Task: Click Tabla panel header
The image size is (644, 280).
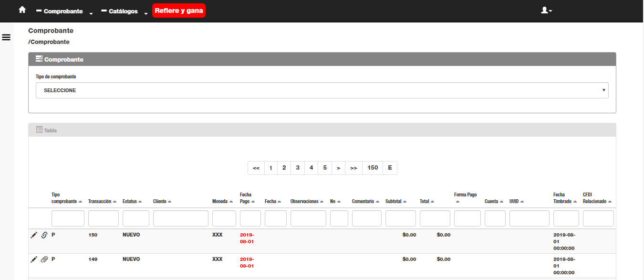Action: 322,130
